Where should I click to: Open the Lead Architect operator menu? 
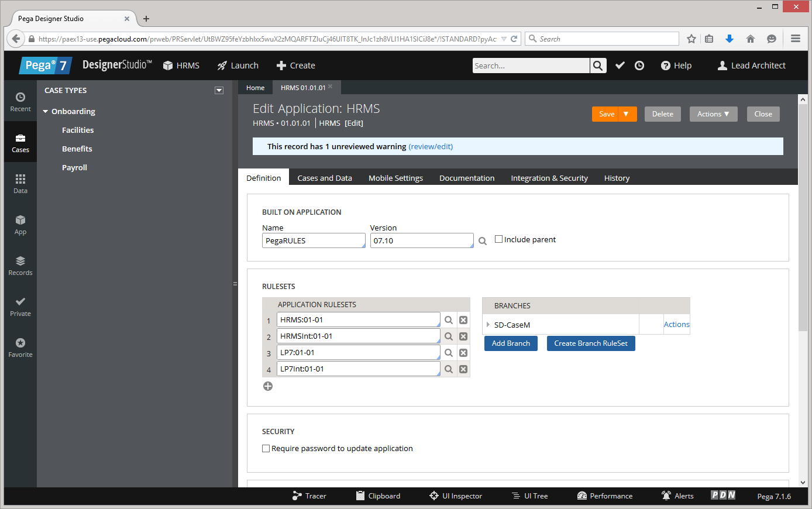[752, 66]
